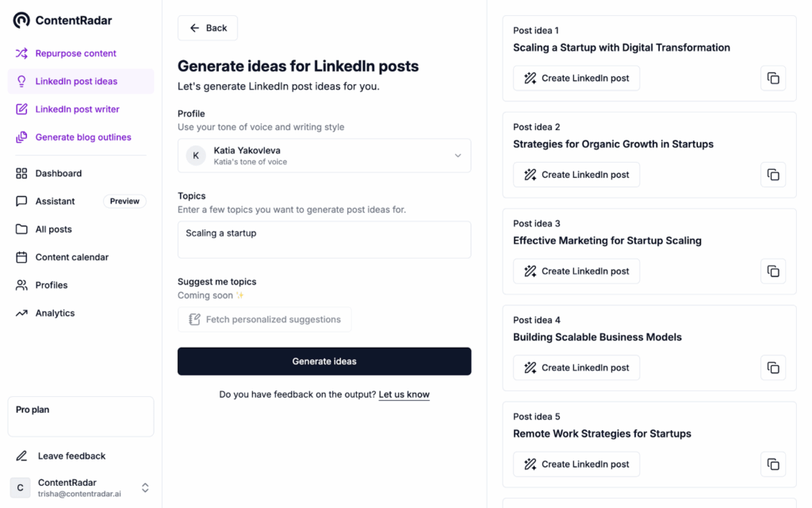Open the Analytics section
Image resolution: width=812 pixels, height=508 pixels.
point(55,313)
